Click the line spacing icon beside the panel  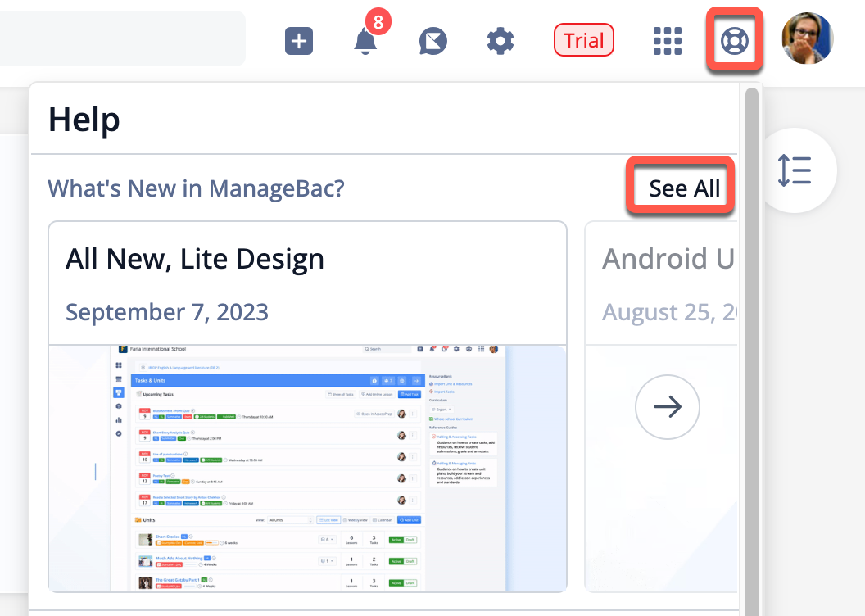(794, 170)
